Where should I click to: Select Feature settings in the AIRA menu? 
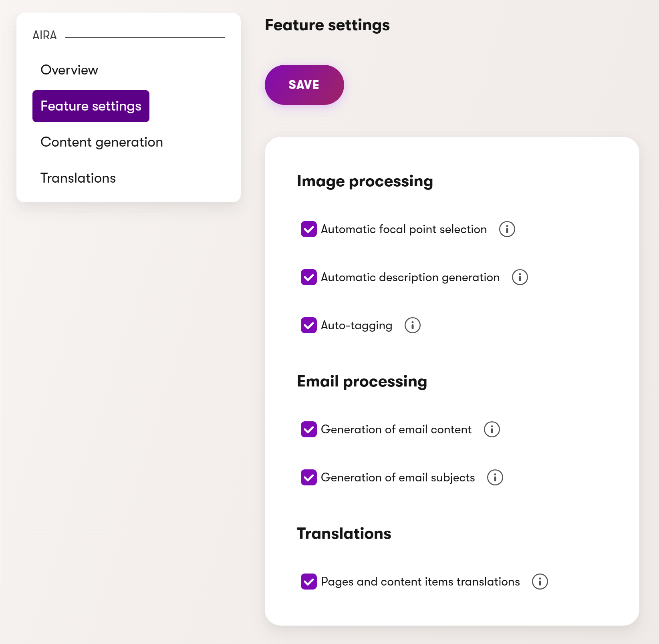[91, 106]
